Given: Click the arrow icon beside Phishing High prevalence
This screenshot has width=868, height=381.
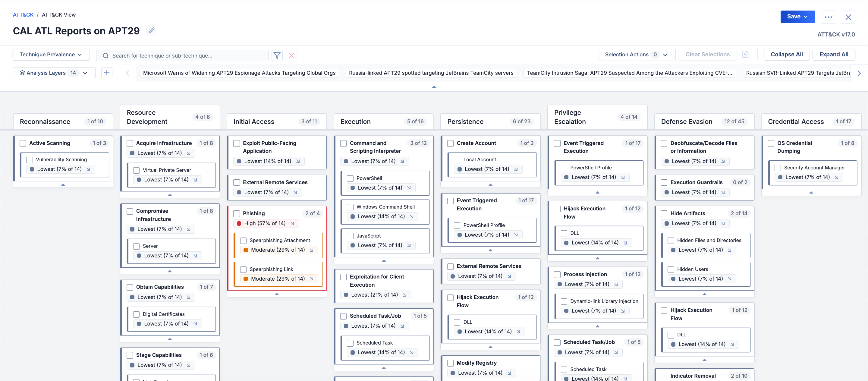Looking at the screenshot, I should coord(292,223).
